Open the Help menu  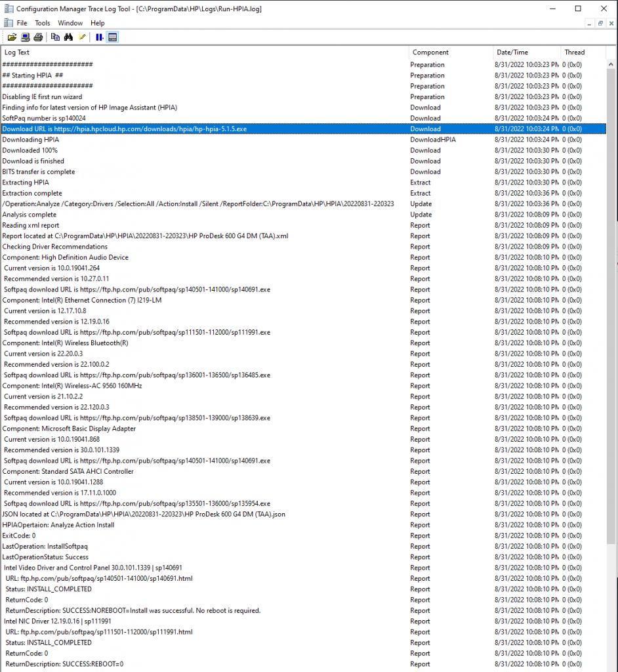point(97,22)
